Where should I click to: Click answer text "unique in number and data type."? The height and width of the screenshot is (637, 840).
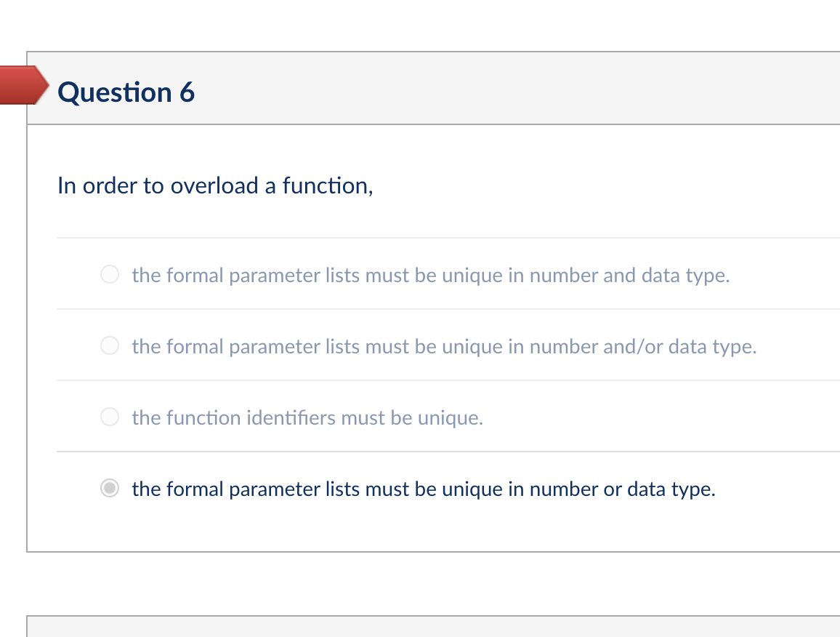pyautogui.click(x=430, y=276)
